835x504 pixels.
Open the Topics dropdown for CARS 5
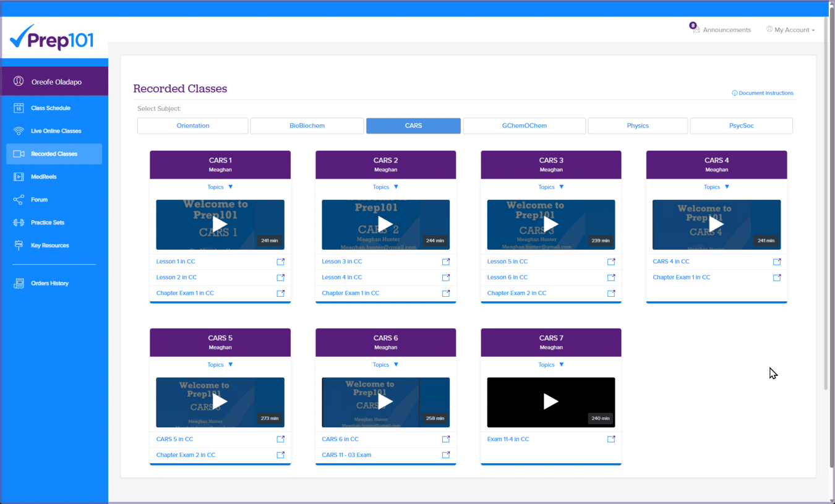[220, 364]
